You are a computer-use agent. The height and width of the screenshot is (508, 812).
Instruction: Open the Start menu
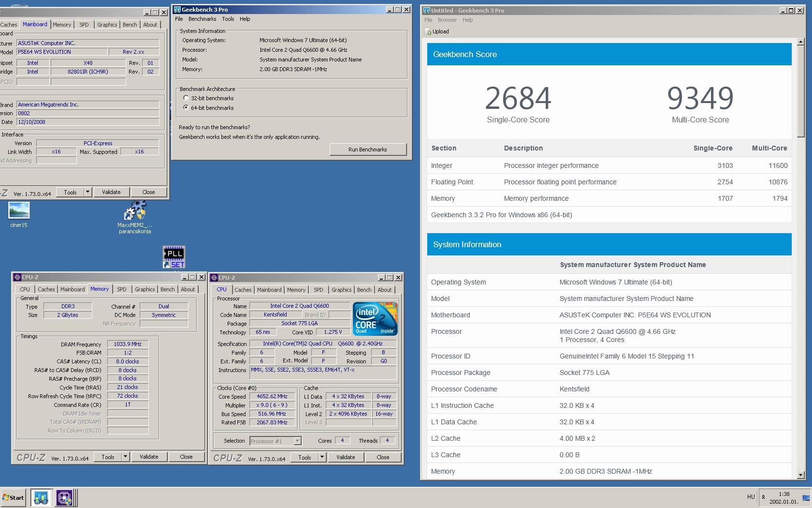(13, 497)
